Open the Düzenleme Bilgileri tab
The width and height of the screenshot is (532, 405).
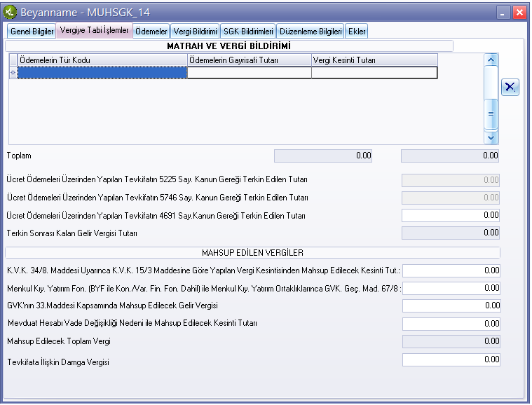[x=310, y=32]
